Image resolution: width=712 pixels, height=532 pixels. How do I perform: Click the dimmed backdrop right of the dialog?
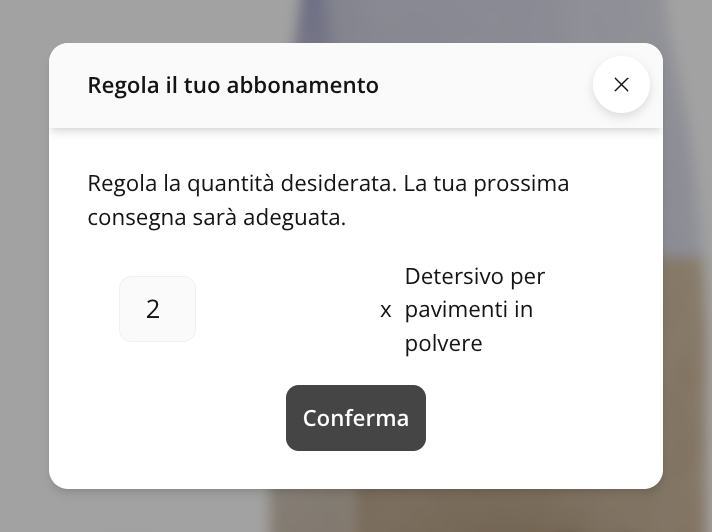[x=688, y=266]
